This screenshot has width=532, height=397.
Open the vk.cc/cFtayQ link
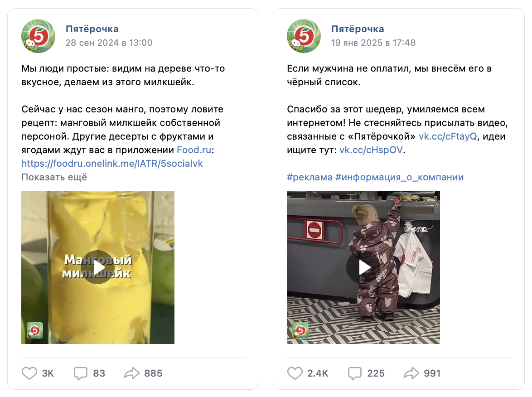tap(448, 136)
